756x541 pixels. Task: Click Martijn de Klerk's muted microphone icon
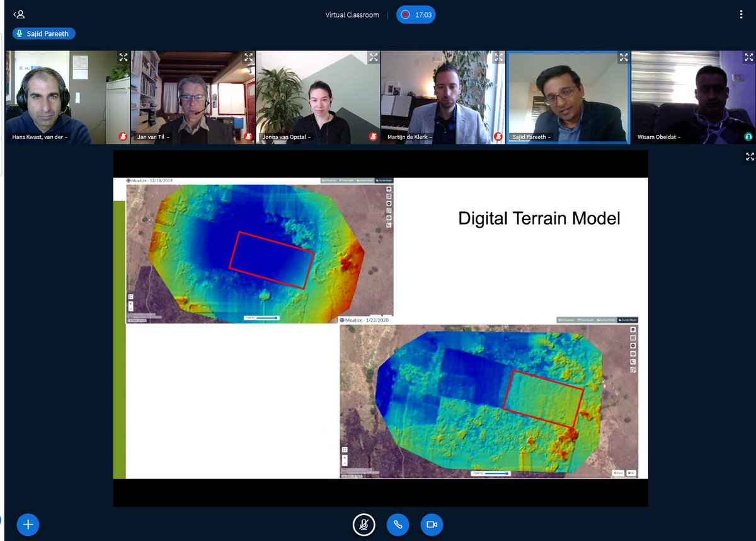pos(498,136)
